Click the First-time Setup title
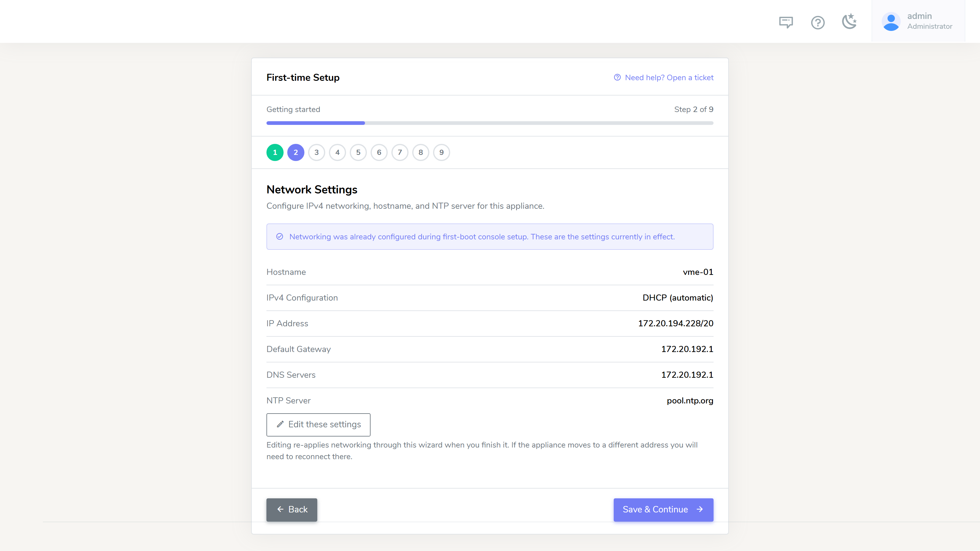The height and width of the screenshot is (551, 980). click(303, 77)
